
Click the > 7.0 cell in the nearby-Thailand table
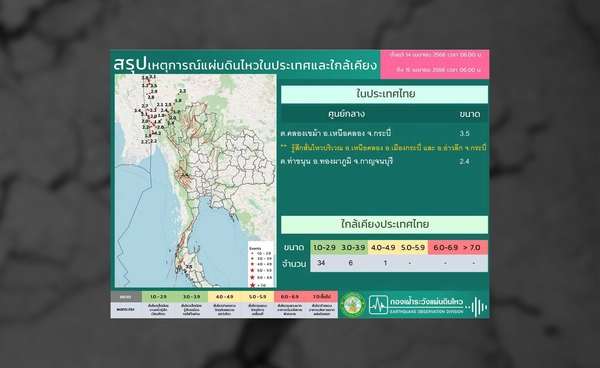point(472,248)
